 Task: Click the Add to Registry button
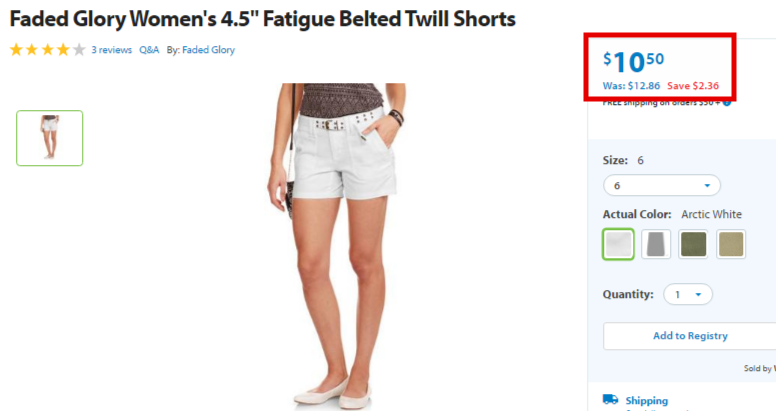(x=690, y=336)
